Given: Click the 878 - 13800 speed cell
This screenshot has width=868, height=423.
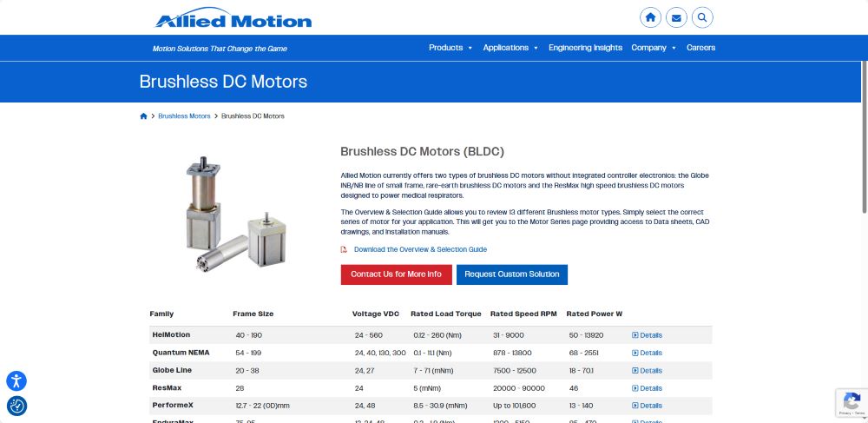Looking at the screenshot, I should (x=513, y=354).
